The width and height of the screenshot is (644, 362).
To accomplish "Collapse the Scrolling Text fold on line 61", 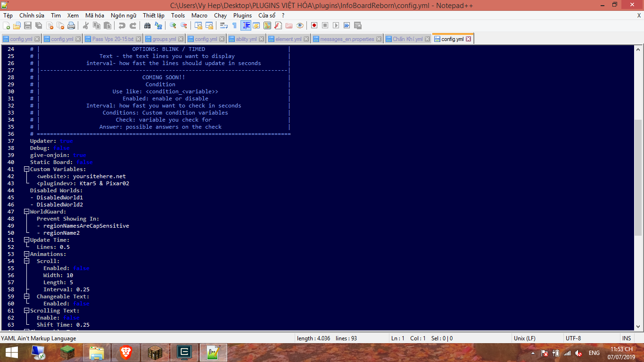I will [27, 311].
